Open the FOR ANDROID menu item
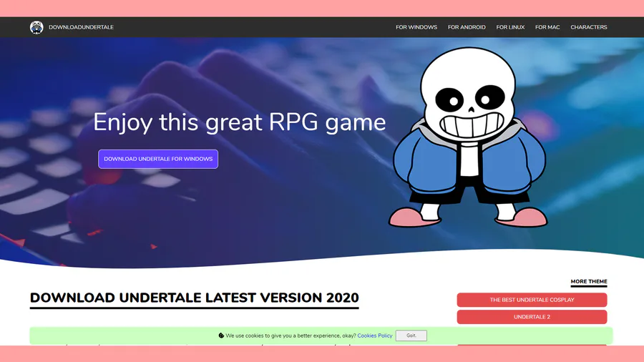644x362 pixels. [x=467, y=27]
